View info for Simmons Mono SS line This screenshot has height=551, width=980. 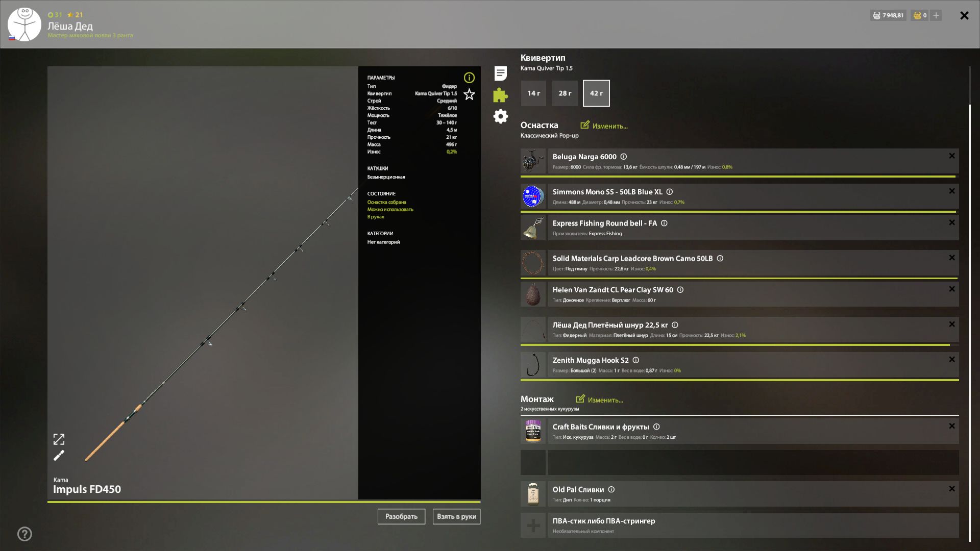pyautogui.click(x=669, y=192)
